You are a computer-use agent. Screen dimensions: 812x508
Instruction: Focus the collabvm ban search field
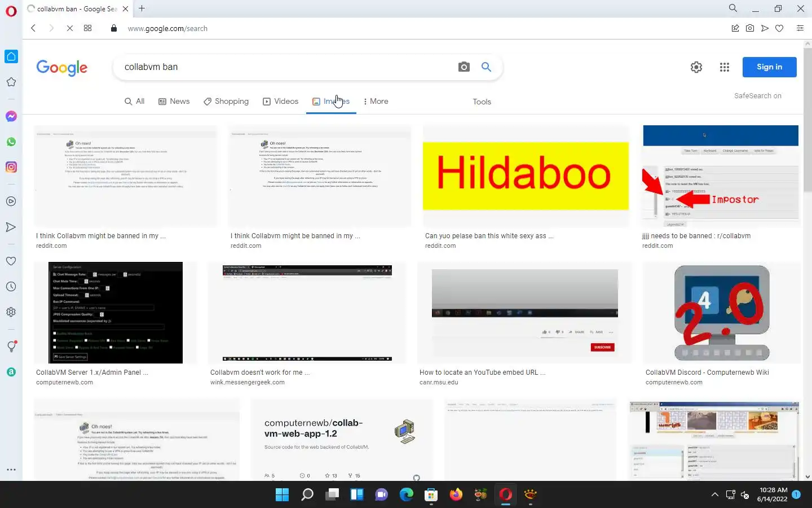coord(288,67)
